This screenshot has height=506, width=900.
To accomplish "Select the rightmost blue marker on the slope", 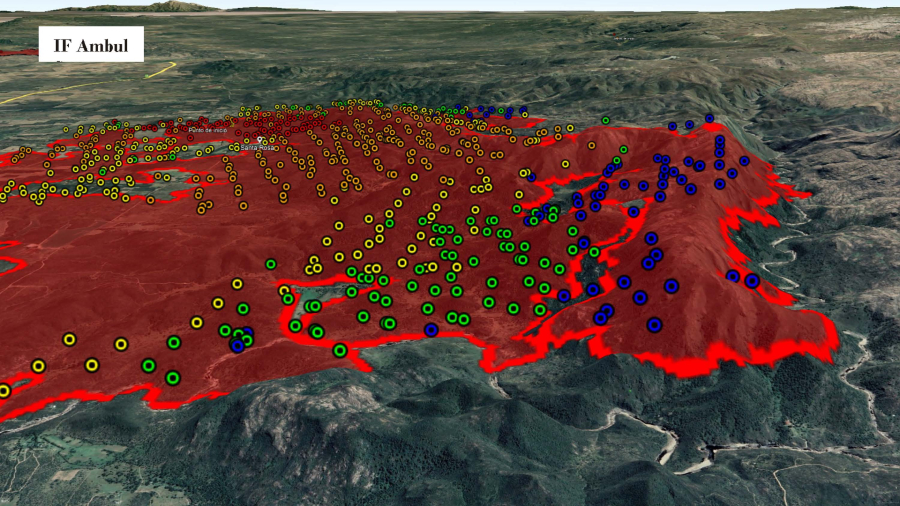I will pos(752,281).
